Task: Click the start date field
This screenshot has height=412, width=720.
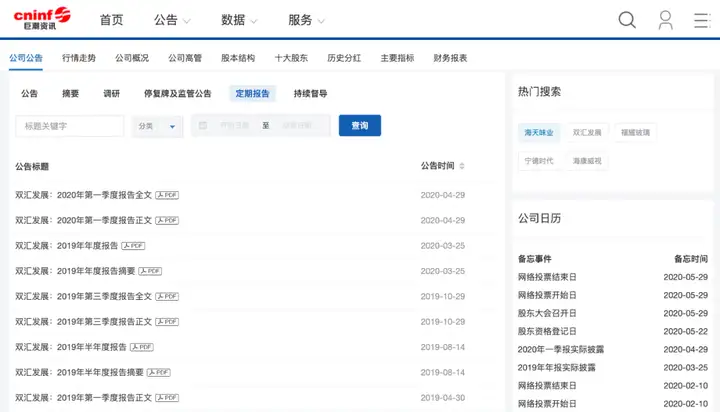Action: [x=235, y=125]
